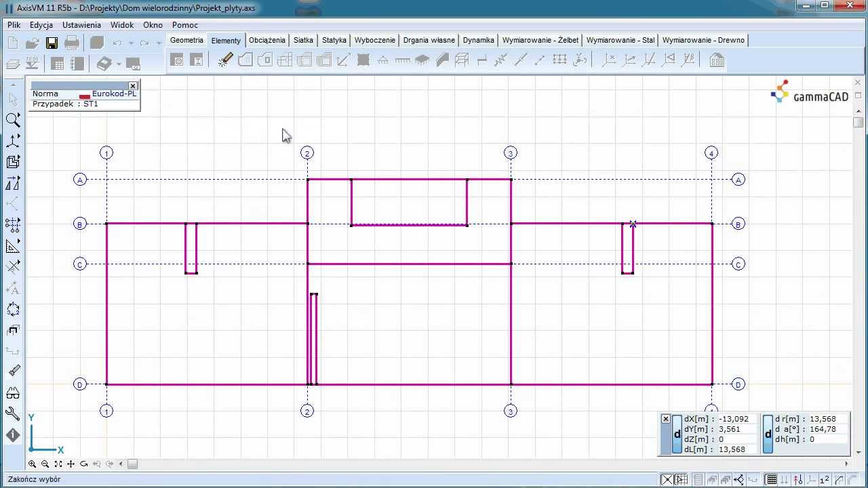
Task: Click the horizontal scrollbar right arrow
Action: click(x=846, y=464)
